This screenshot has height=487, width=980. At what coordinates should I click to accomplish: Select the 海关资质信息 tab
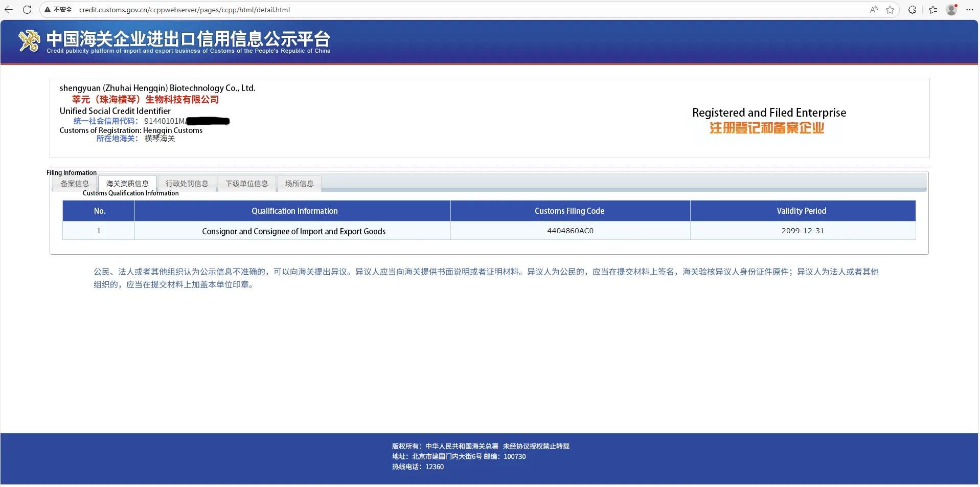tap(127, 184)
